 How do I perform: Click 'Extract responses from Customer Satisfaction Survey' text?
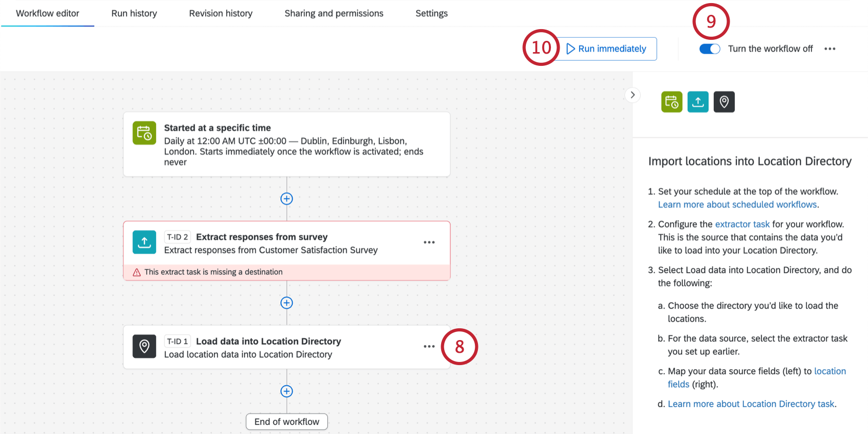(x=271, y=250)
